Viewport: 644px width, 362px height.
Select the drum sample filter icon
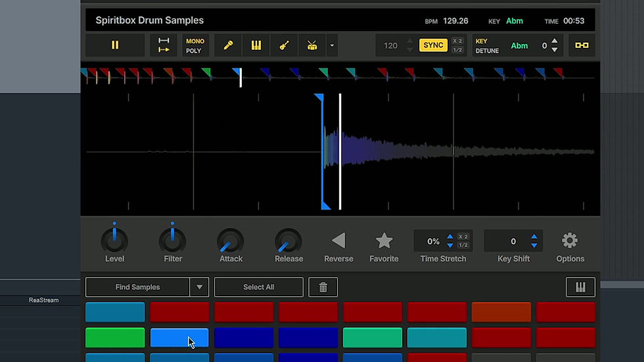tap(312, 45)
